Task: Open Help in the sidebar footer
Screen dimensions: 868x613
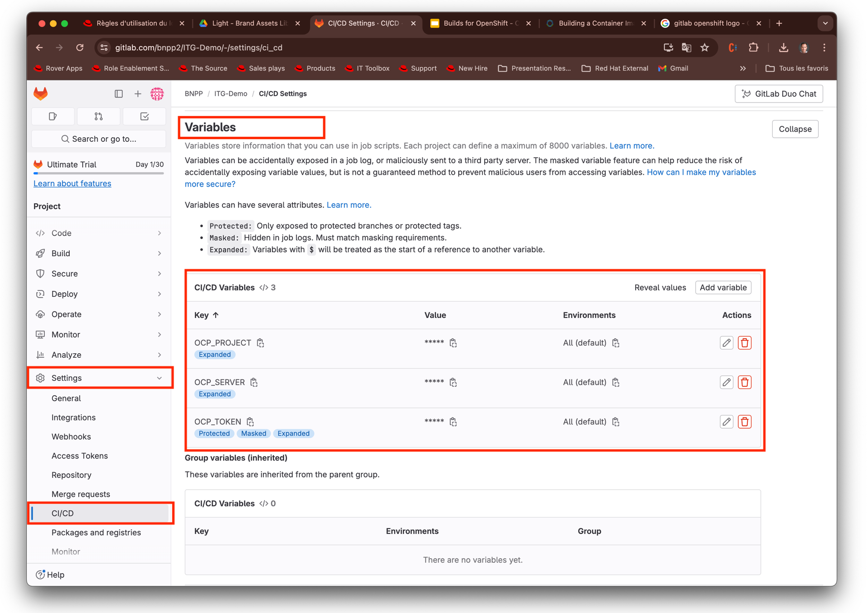Action: coord(51,575)
